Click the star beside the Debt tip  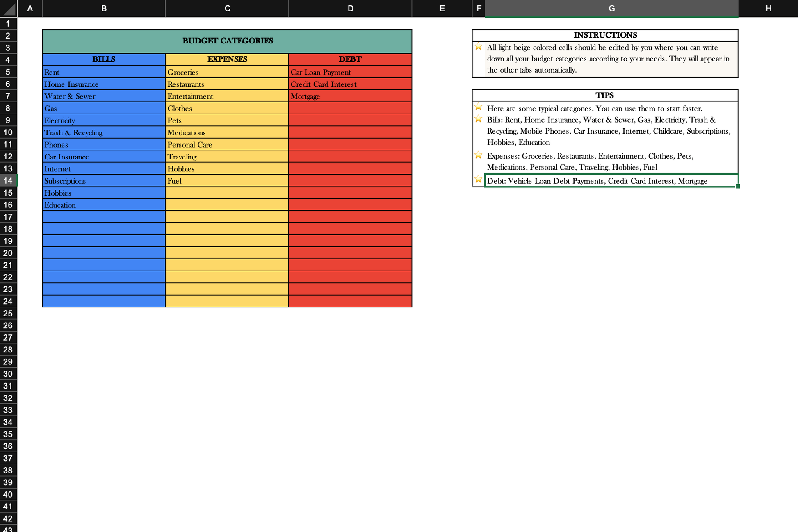(478, 179)
